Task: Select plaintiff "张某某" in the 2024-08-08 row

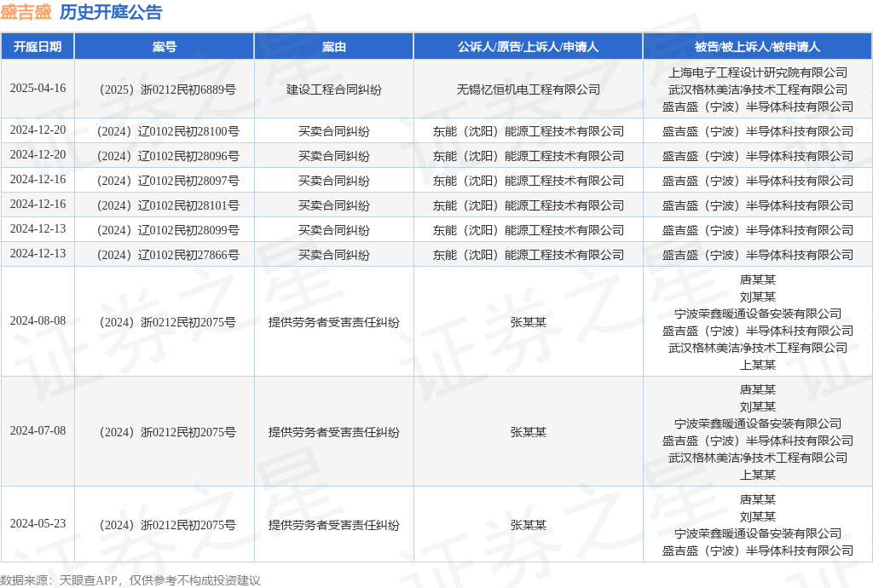Action: [529, 322]
